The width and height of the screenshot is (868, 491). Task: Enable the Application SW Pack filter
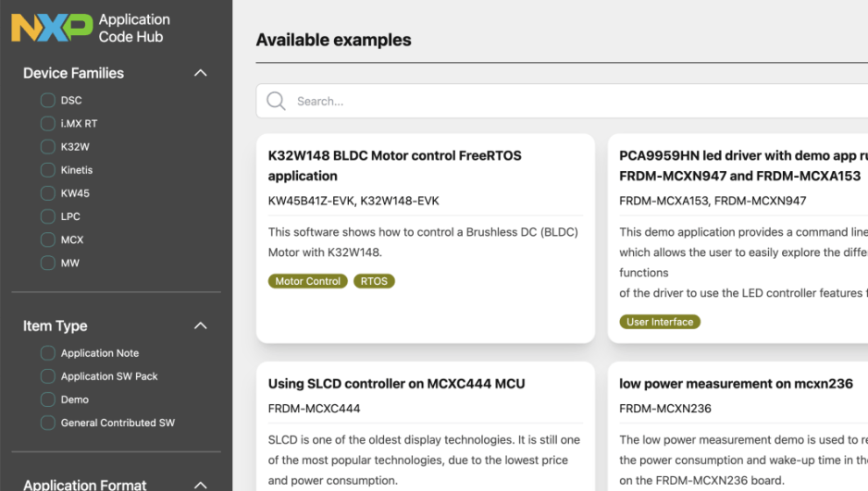tap(47, 376)
